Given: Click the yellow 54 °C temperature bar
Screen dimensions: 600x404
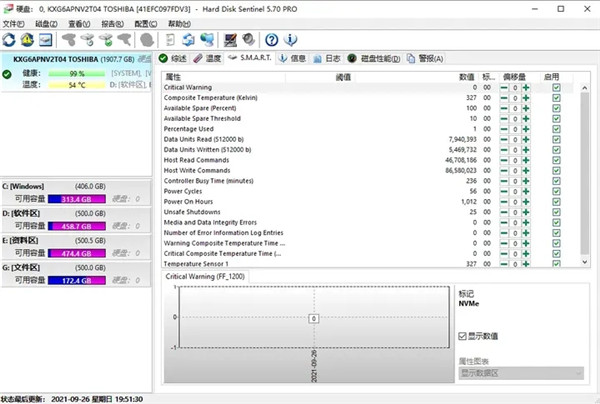Looking at the screenshot, I should tap(77, 85).
